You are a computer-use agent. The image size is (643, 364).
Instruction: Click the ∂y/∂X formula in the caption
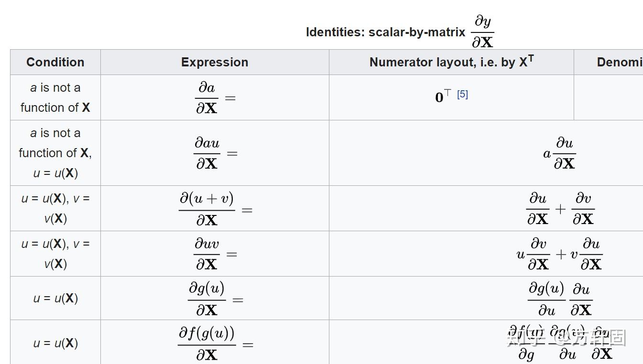(x=483, y=32)
